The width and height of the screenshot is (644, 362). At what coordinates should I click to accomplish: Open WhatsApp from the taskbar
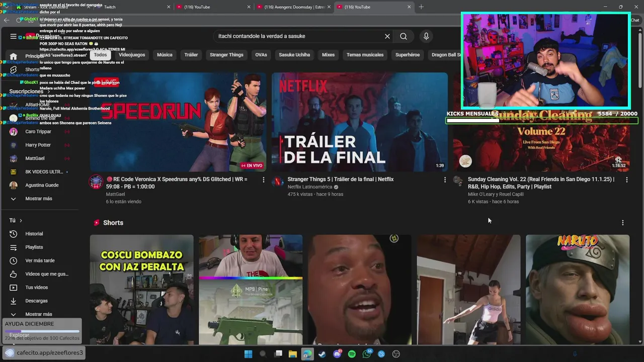tap(367, 354)
